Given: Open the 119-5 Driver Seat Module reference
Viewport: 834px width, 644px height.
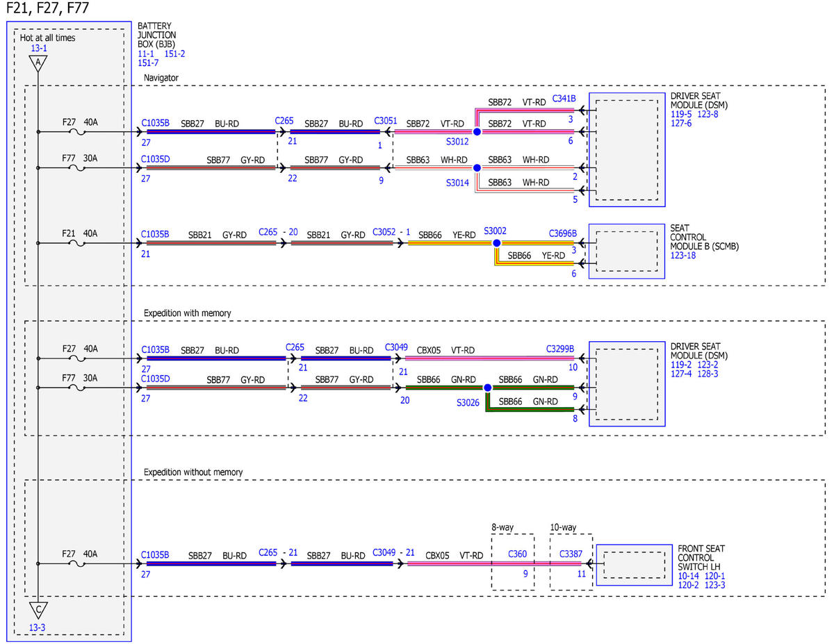Looking at the screenshot, I should point(681,115).
